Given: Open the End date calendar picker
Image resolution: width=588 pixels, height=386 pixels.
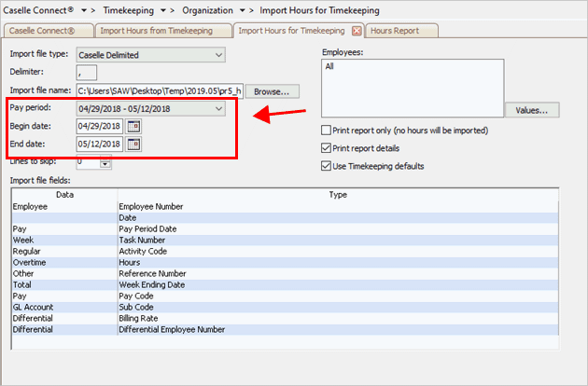Looking at the screenshot, I should click(133, 144).
